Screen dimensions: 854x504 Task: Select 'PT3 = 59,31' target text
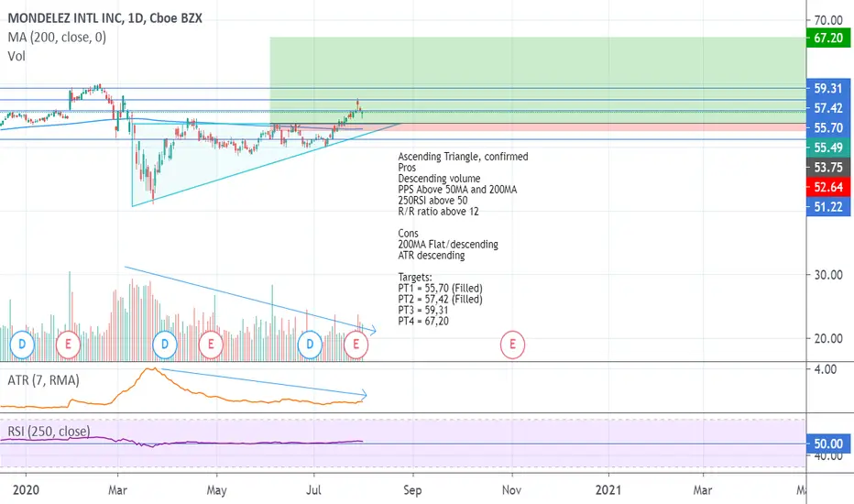tap(423, 310)
